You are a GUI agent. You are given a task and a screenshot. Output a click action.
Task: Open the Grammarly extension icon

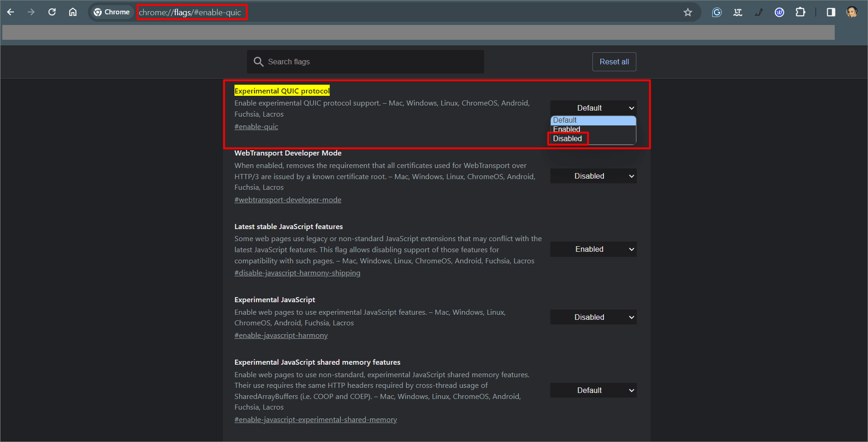click(717, 12)
